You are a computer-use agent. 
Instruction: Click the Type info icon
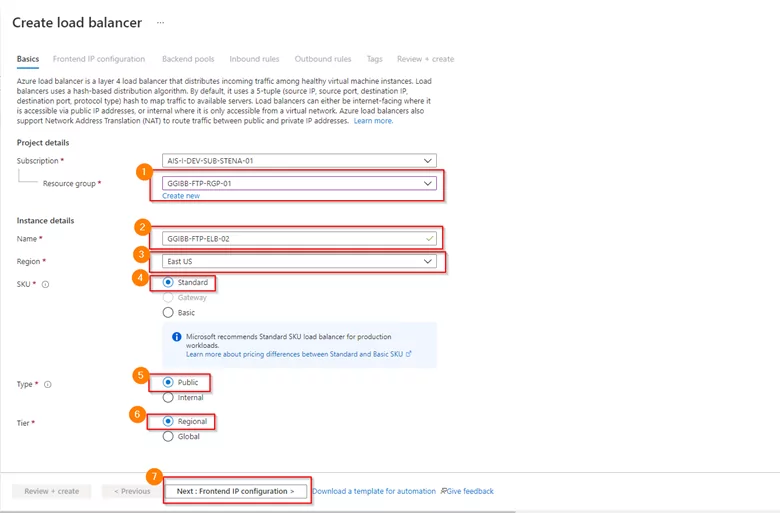[48, 384]
